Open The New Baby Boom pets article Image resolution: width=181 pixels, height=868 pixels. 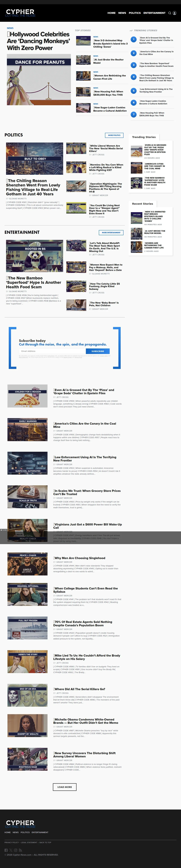104,304
